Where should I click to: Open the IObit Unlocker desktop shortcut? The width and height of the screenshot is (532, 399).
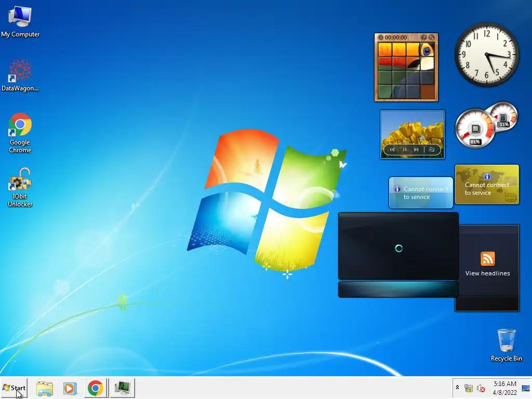click(x=20, y=187)
